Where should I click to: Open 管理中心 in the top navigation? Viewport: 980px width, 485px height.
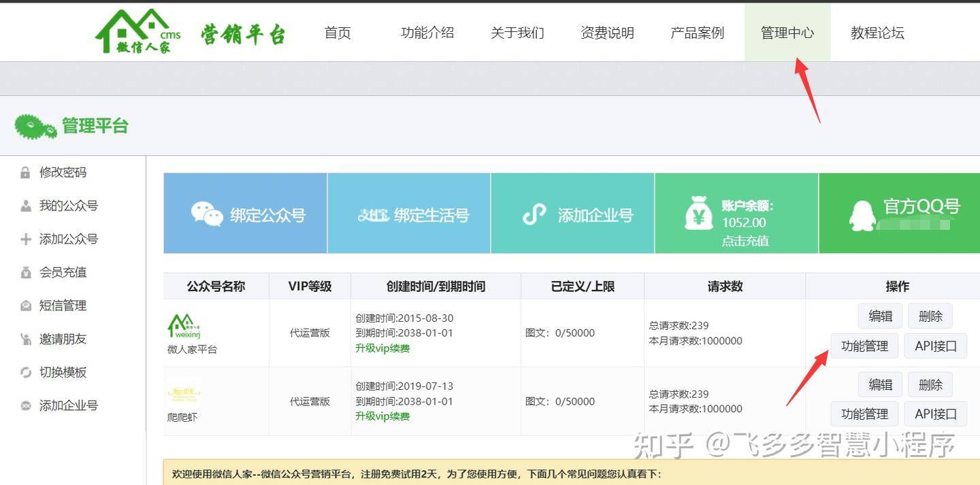787,33
